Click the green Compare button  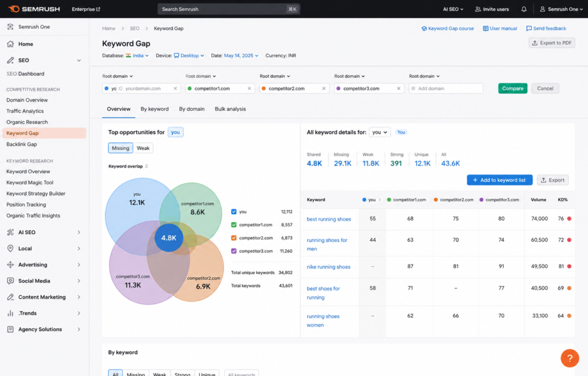coord(513,88)
